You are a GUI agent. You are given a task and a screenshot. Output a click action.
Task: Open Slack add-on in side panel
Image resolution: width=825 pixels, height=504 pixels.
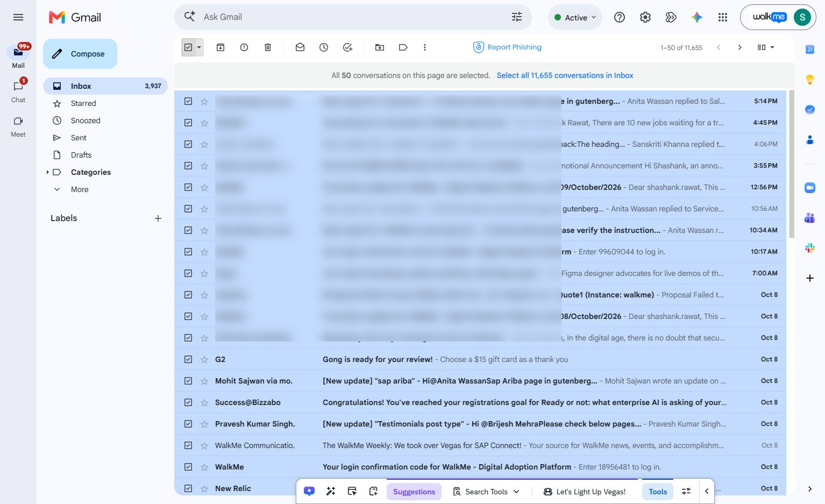[810, 248]
